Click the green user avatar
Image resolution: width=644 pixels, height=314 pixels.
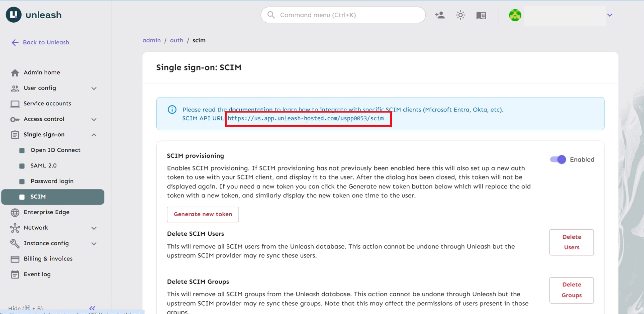click(515, 15)
